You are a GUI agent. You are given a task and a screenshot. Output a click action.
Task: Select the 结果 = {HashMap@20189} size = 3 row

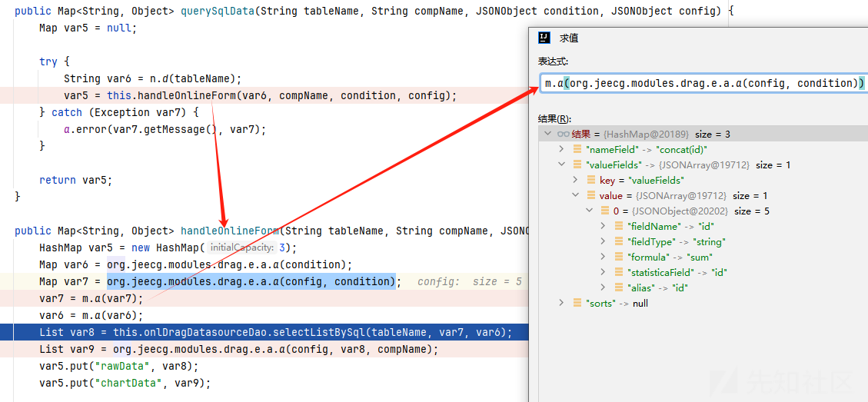tap(703, 134)
